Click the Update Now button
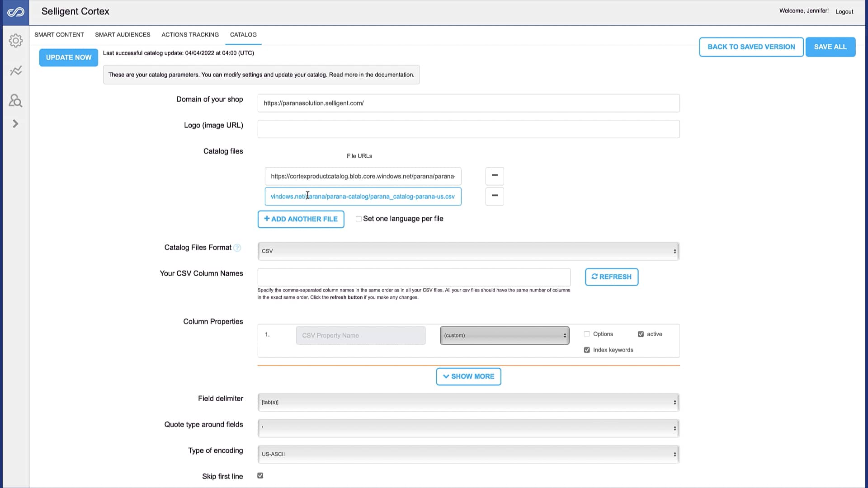 coord(68,57)
